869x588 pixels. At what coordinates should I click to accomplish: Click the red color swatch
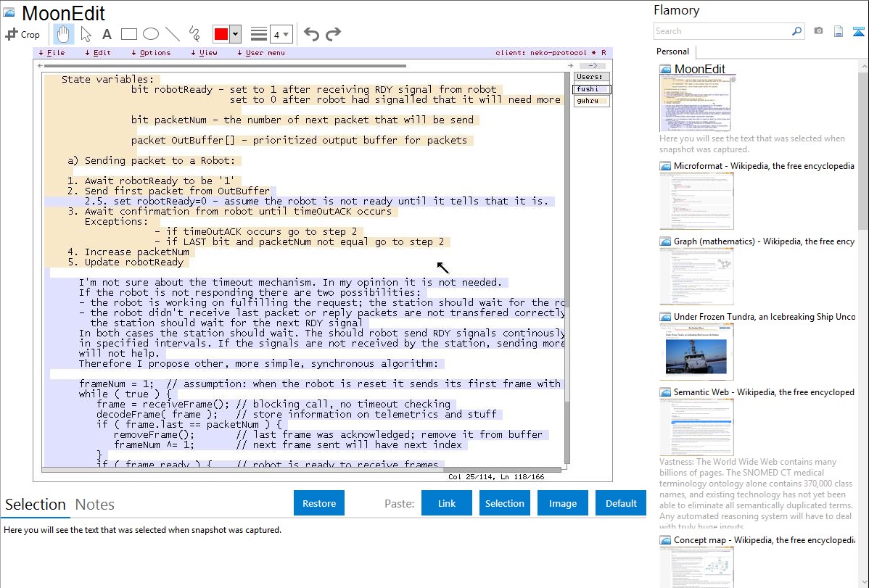(x=221, y=34)
